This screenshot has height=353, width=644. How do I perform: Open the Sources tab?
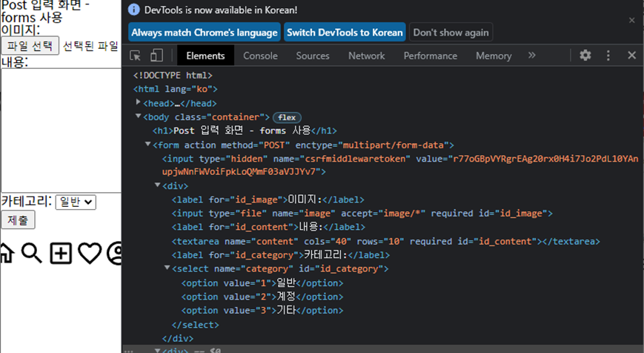313,56
